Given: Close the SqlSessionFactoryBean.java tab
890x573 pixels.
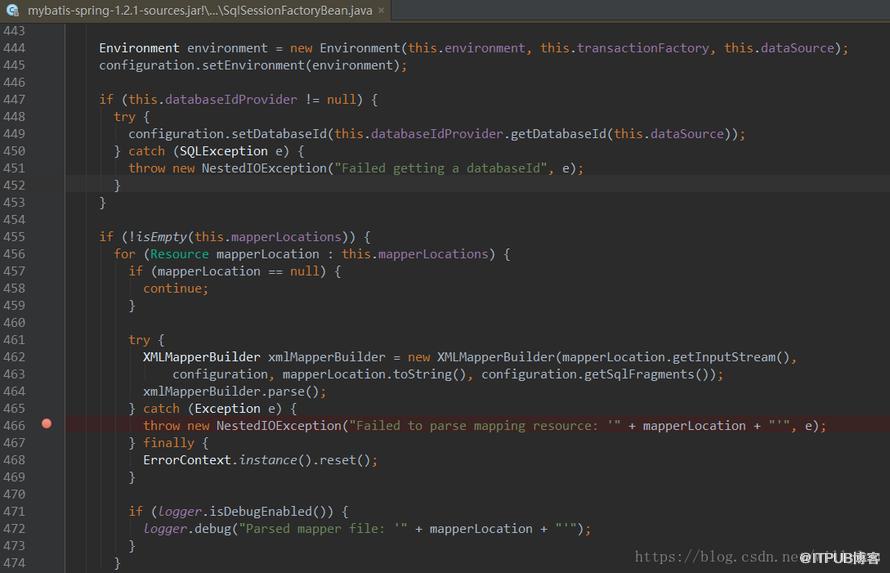Looking at the screenshot, I should [381, 10].
